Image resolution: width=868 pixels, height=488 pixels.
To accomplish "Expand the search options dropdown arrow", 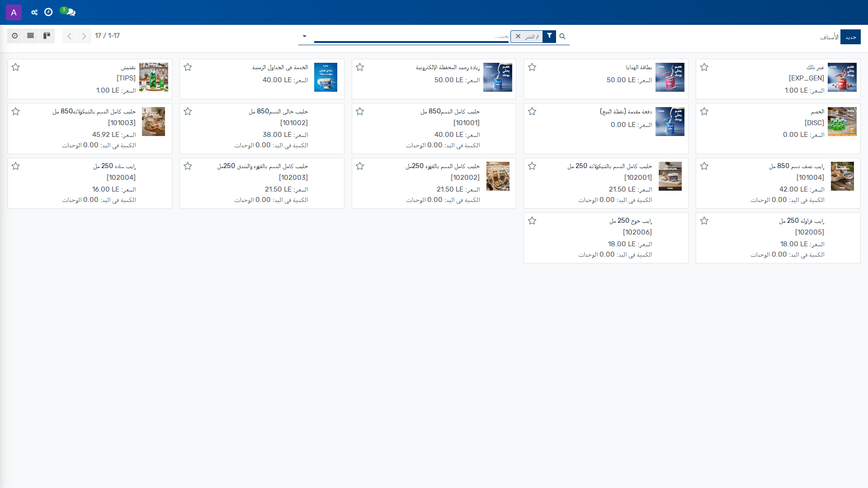I will (304, 36).
